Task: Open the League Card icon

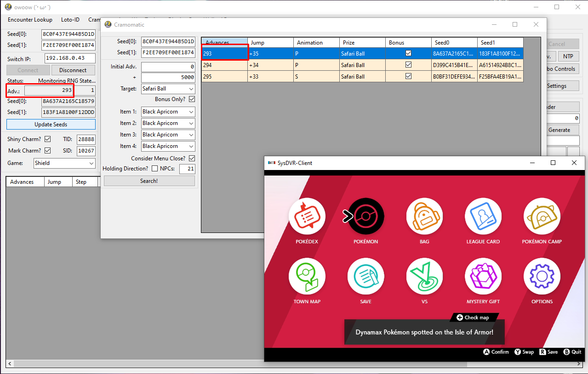Action: click(x=483, y=216)
